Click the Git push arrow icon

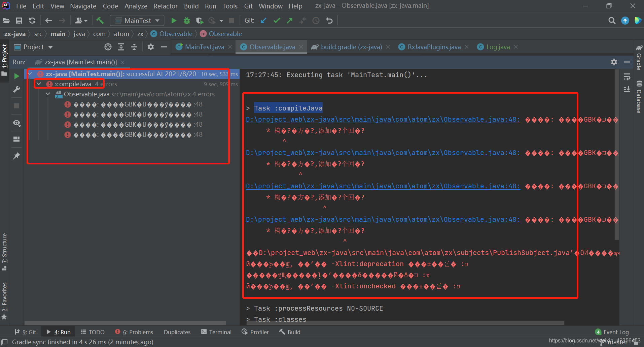click(x=290, y=21)
